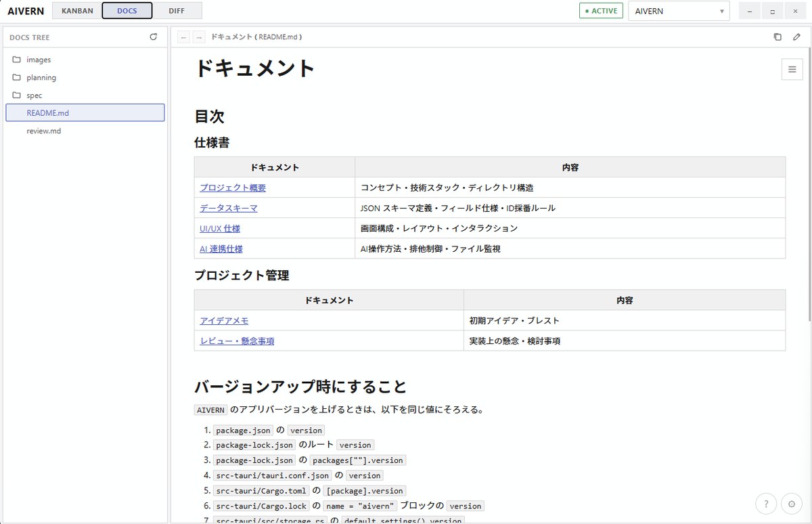Viewport: 812px width, 524px height.
Task: Expand the spec folder
Action: (x=85, y=95)
